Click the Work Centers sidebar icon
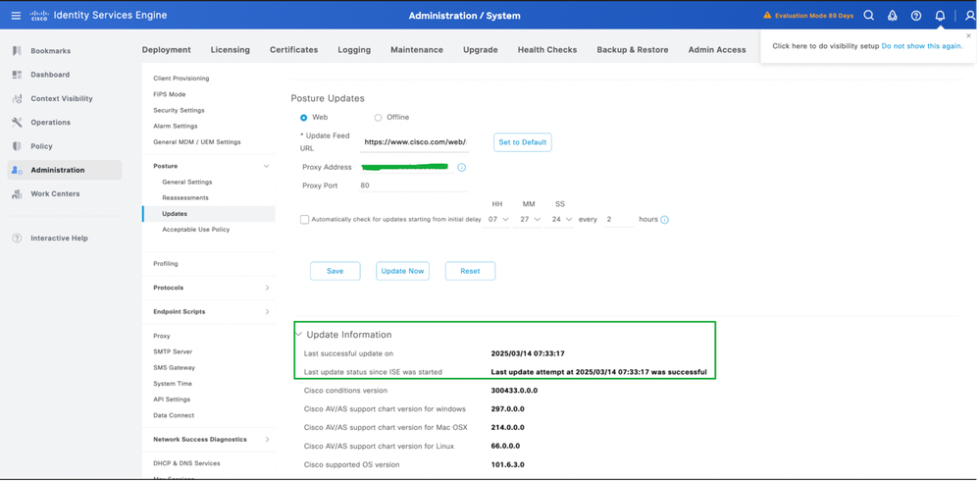 [x=17, y=194]
